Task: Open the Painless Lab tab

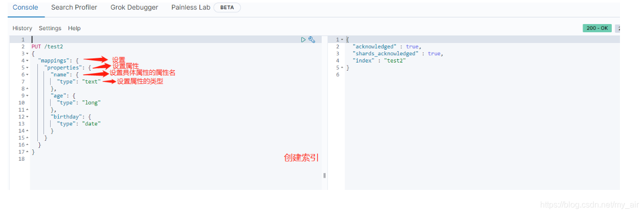Action: point(191,8)
